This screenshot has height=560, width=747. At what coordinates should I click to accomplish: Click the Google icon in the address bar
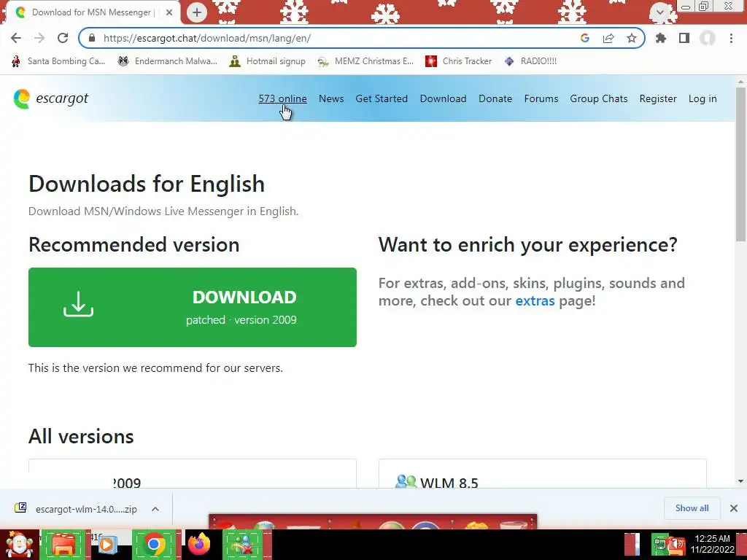pyautogui.click(x=585, y=38)
